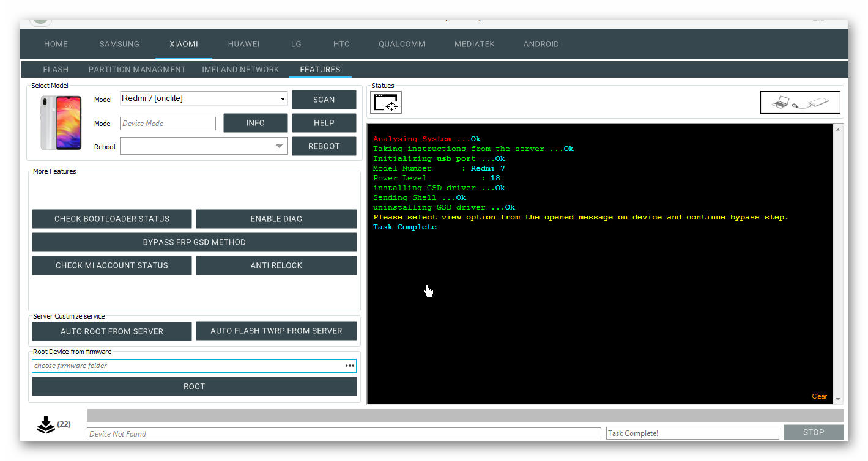The height and width of the screenshot is (461, 868).
Task: Expand the Model dropdown arrow
Action: point(283,99)
